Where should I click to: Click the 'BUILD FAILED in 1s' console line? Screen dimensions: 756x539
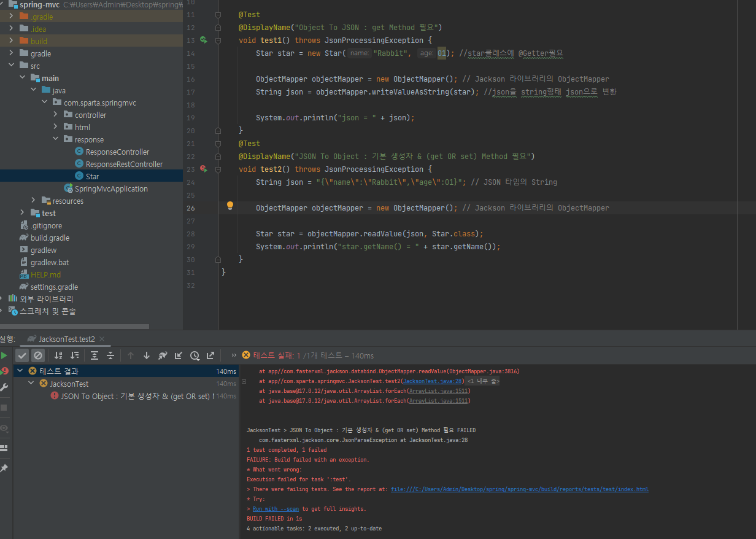coord(275,519)
